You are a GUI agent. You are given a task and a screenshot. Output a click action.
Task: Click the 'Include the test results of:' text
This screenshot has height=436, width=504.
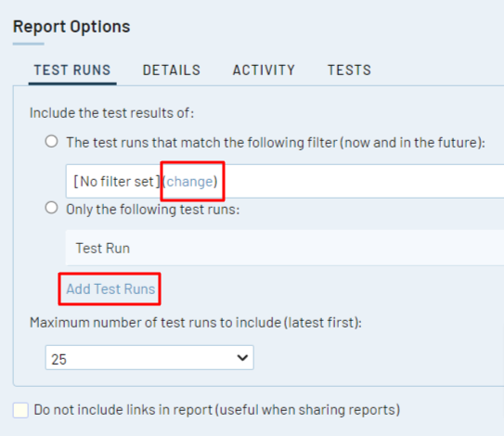[112, 113]
